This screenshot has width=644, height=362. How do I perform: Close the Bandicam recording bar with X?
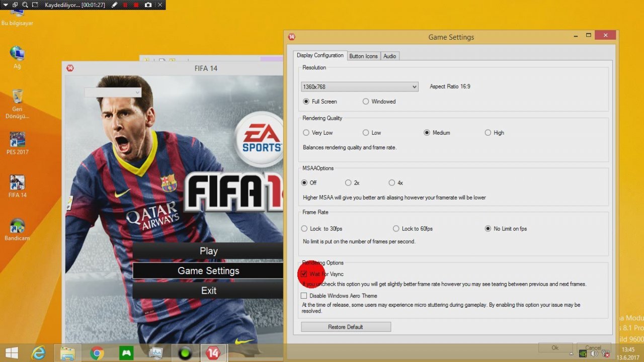click(160, 5)
